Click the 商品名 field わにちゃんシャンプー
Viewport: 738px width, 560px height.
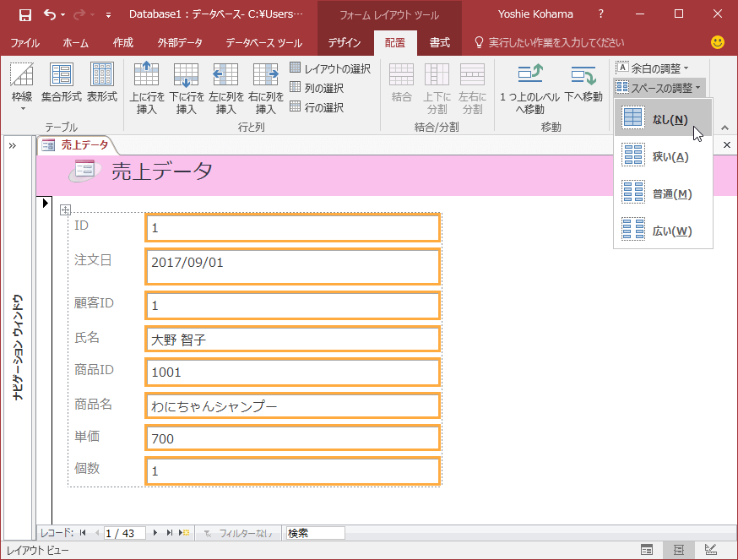point(293,406)
